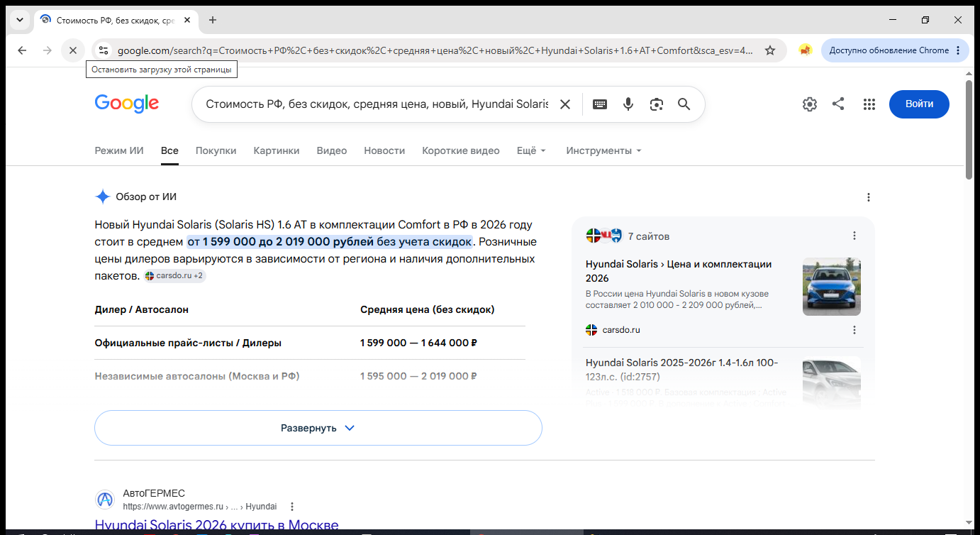980x535 pixels.
Task: Click the Обзор от ИИ heading
Action: [146, 197]
